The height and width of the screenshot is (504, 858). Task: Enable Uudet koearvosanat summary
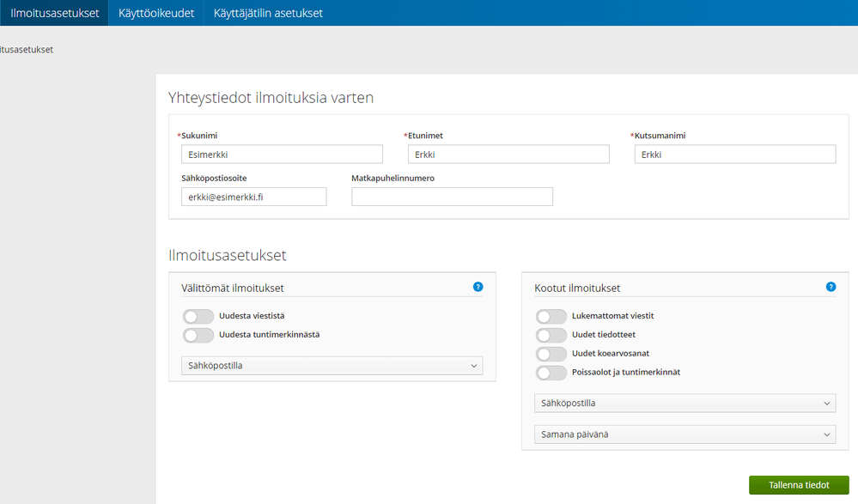551,354
